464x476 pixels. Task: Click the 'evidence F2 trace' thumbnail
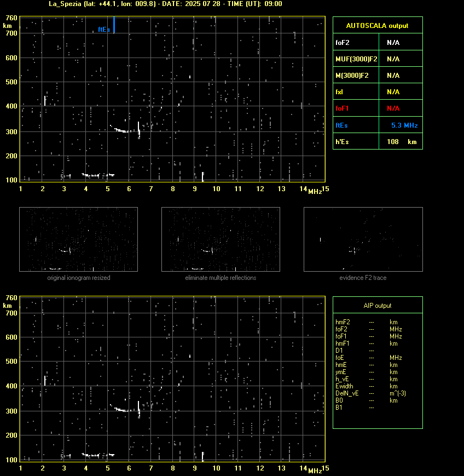(363, 239)
